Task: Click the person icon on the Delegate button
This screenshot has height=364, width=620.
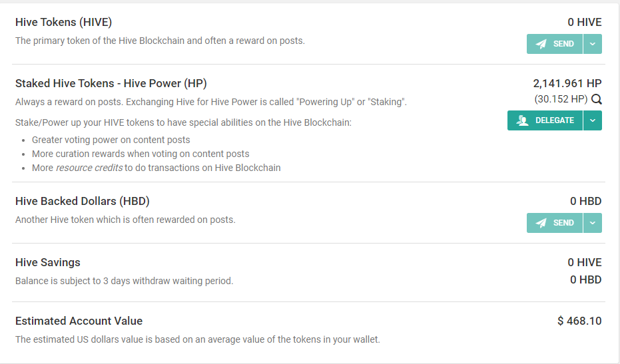Action: 522,120
